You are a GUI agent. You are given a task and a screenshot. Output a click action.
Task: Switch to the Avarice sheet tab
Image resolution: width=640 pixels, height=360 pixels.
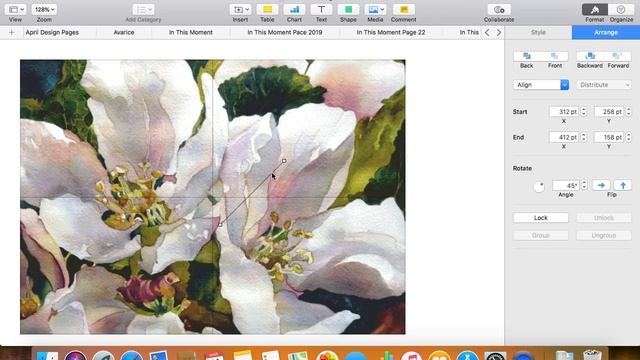point(124,32)
